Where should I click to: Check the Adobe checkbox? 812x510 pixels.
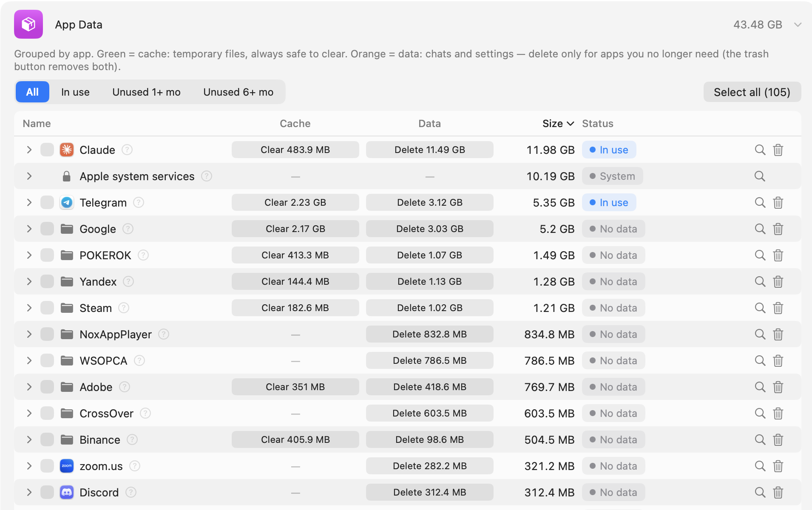coord(47,387)
